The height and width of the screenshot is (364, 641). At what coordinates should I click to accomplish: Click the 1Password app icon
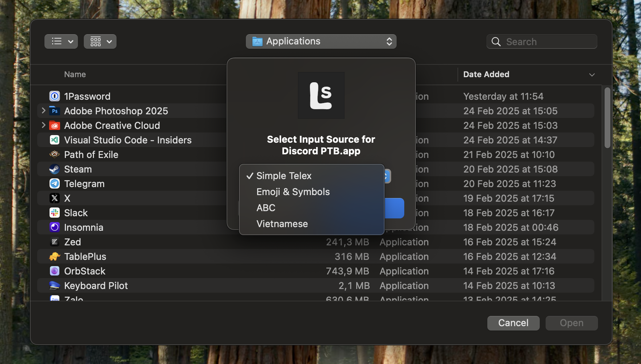click(55, 96)
